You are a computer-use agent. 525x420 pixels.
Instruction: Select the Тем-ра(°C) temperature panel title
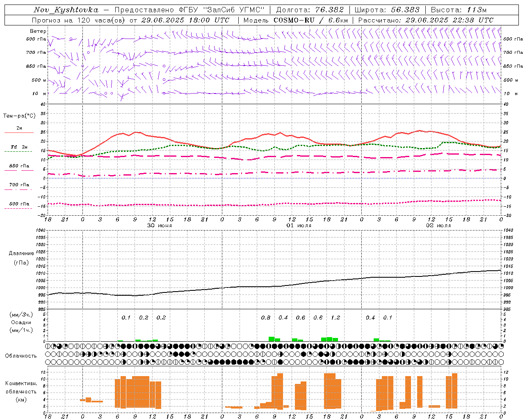point(19,116)
